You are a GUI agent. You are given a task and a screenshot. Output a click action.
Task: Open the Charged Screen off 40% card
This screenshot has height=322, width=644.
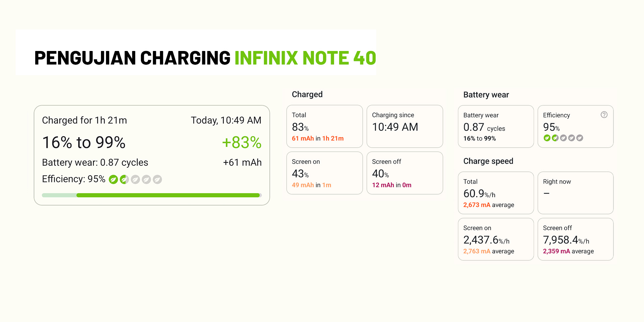click(405, 173)
